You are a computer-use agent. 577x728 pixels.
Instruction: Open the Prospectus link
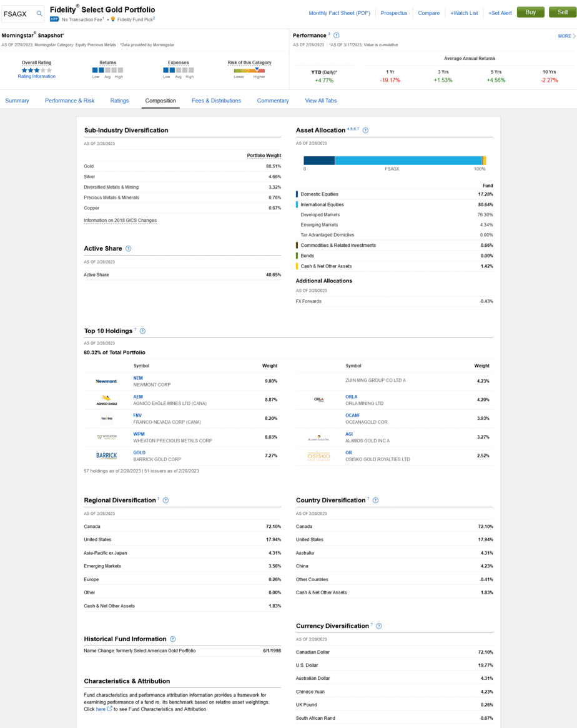[x=394, y=13]
